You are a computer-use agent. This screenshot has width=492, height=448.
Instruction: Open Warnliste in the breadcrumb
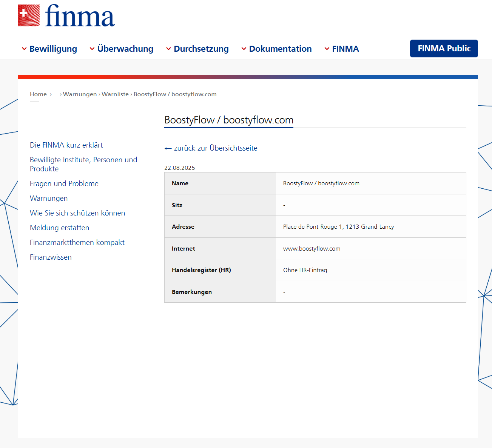(115, 94)
